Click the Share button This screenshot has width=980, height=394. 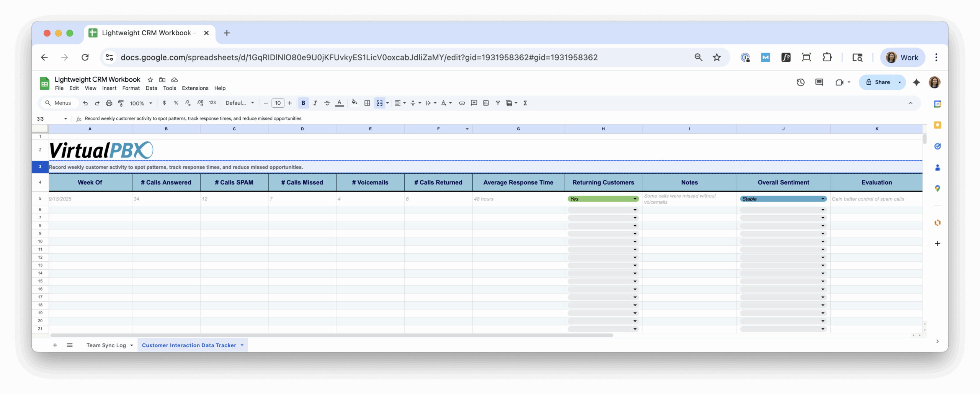tap(878, 82)
